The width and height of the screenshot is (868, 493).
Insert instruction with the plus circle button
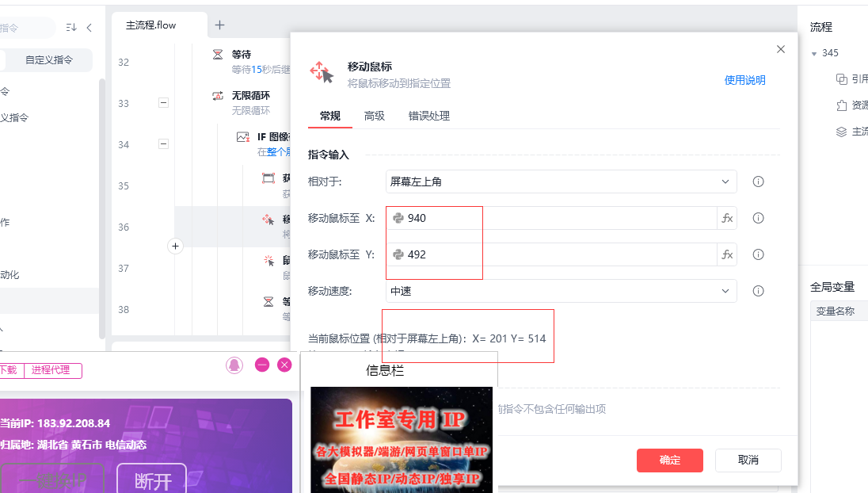click(x=176, y=246)
